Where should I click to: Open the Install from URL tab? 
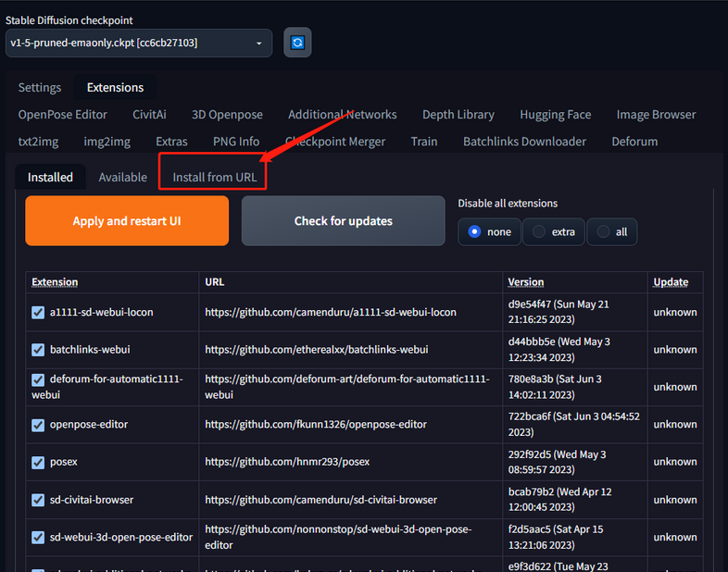(214, 177)
